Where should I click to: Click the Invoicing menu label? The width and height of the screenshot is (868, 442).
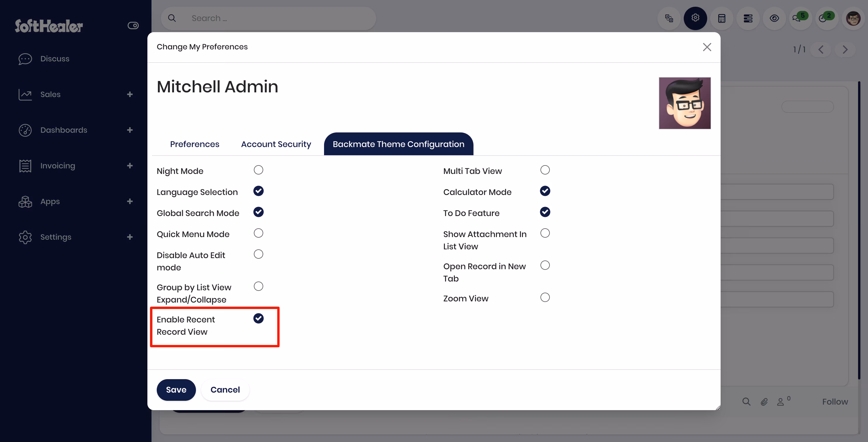tap(58, 166)
